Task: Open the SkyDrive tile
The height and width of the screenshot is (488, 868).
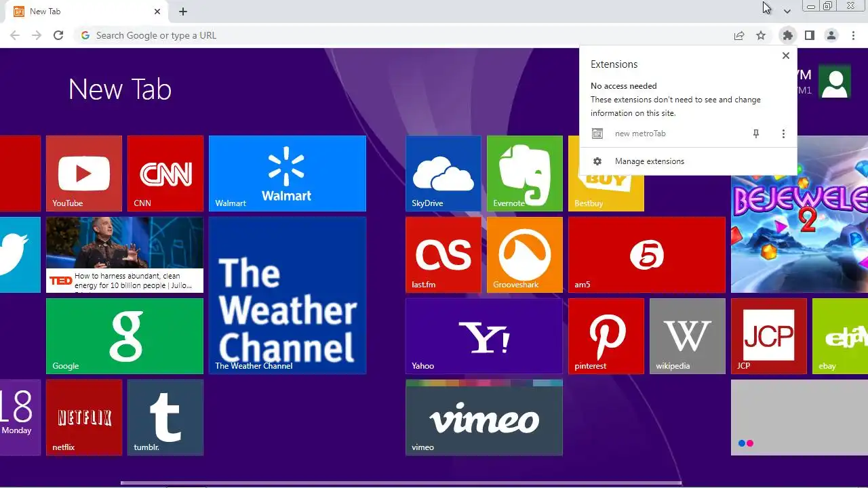Action: pos(443,174)
